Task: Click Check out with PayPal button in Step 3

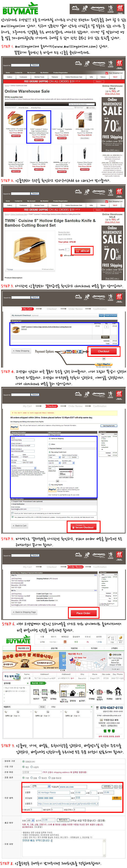Action: (104, 364)
